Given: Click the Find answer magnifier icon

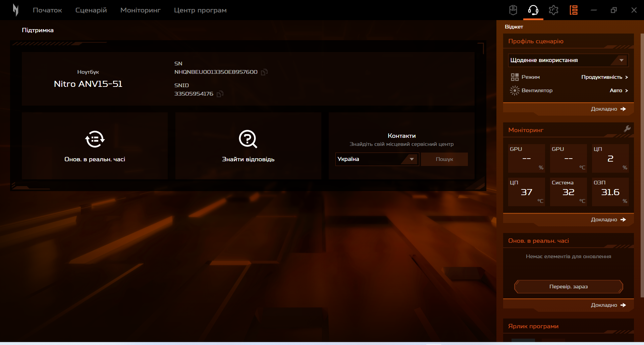Looking at the screenshot, I should [248, 139].
